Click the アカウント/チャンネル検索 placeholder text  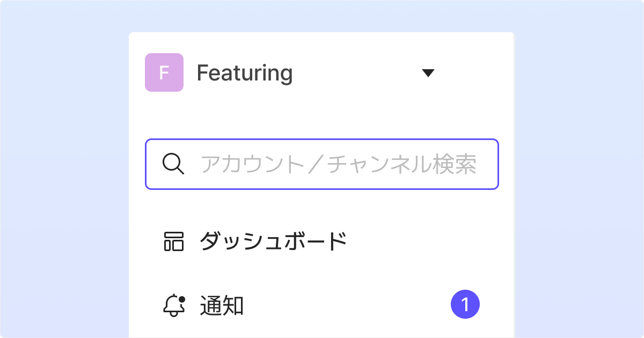click(338, 164)
